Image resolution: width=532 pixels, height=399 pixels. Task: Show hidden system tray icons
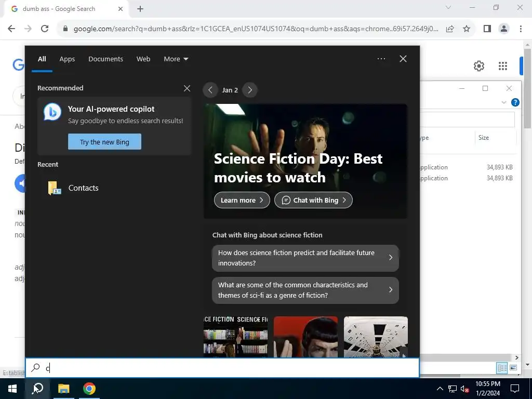(x=440, y=389)
